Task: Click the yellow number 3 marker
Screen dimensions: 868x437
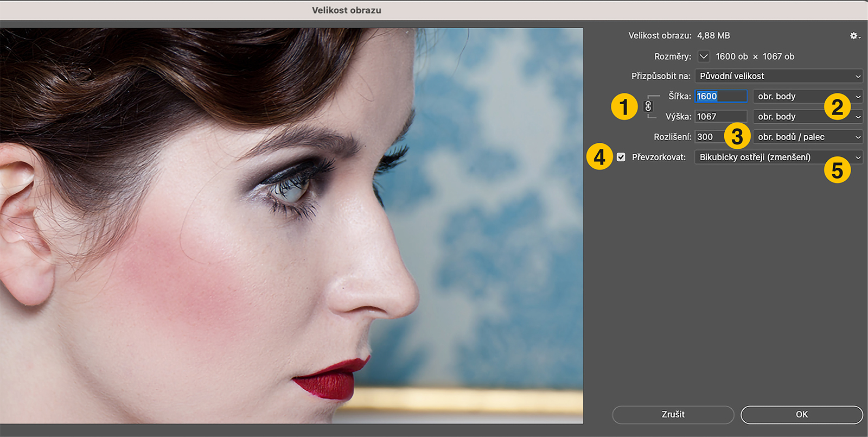Action: (737, 136)
